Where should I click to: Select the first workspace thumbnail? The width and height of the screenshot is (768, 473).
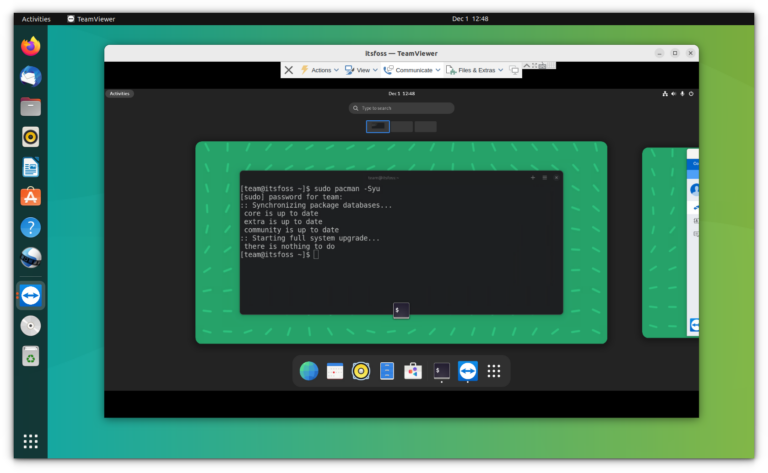tap(378, 126)
